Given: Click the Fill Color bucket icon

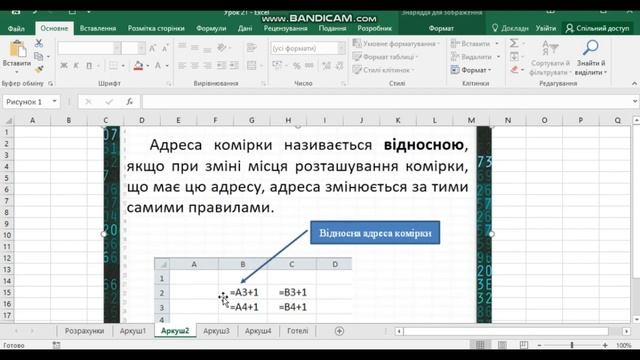Looking at the screenshot, I should tap(138, 65).
